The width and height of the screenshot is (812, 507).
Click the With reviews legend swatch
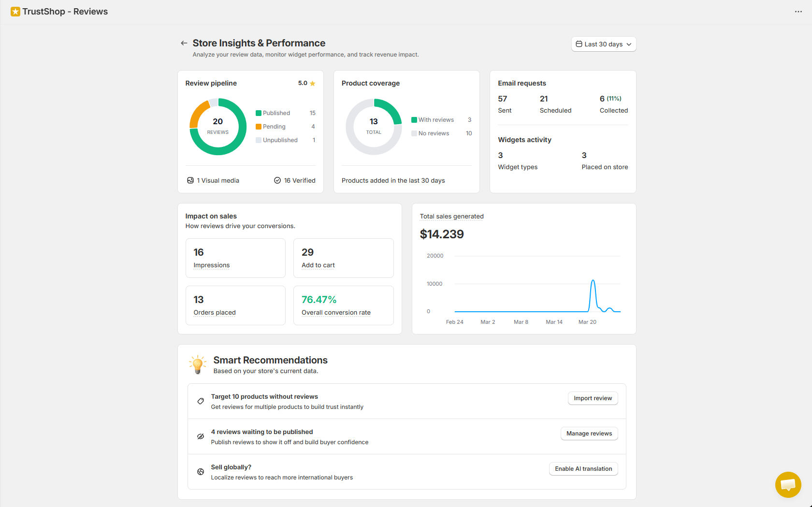[x=414, y=120]
